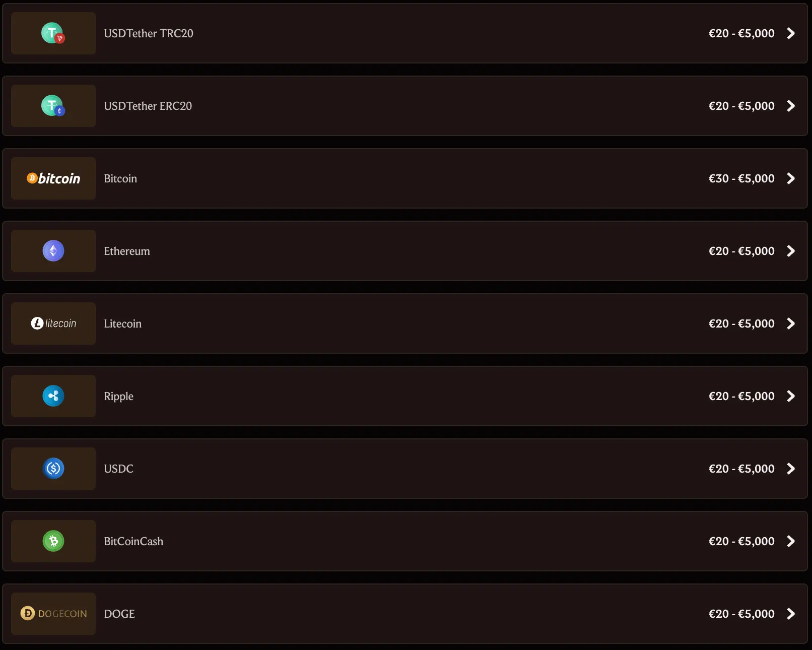Click the USDTether TRC20 coin icon

(x=53, y=33)
